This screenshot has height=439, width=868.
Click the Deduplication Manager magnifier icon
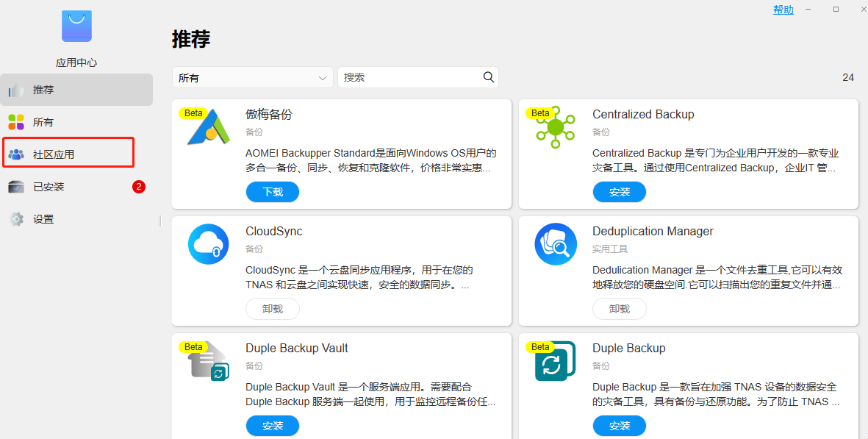tap(556, 244)
